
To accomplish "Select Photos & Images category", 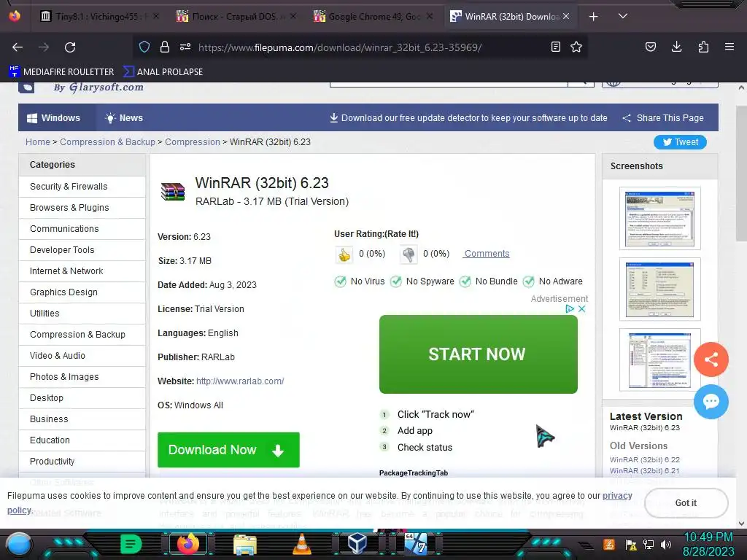I will pos(82,377).
